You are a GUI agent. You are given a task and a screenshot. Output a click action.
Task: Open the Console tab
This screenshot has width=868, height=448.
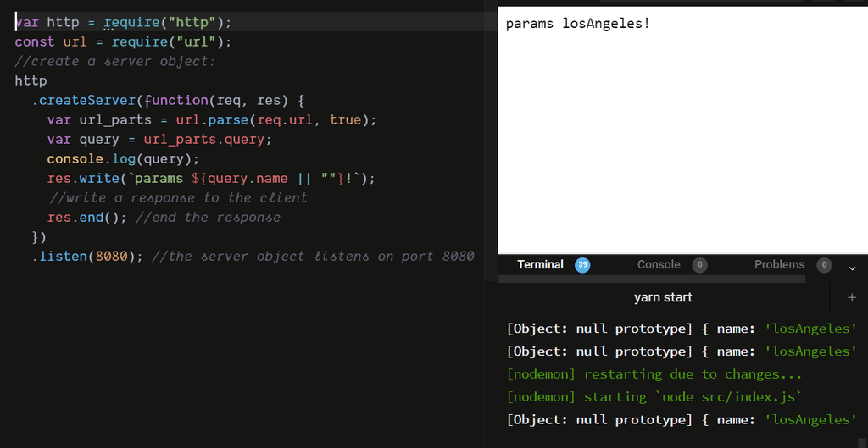tap(658, 265)
